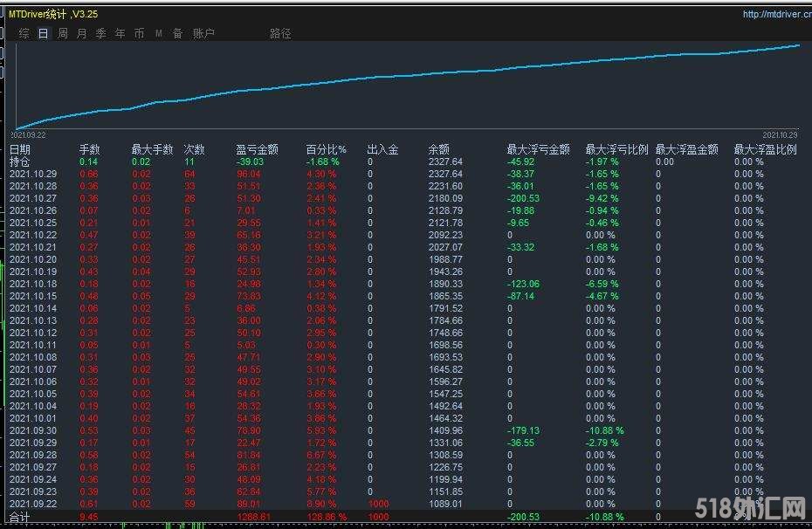Click the floating loss ratio -6.59 %
This screenshot has height=529, width=812.
[602, 285]
